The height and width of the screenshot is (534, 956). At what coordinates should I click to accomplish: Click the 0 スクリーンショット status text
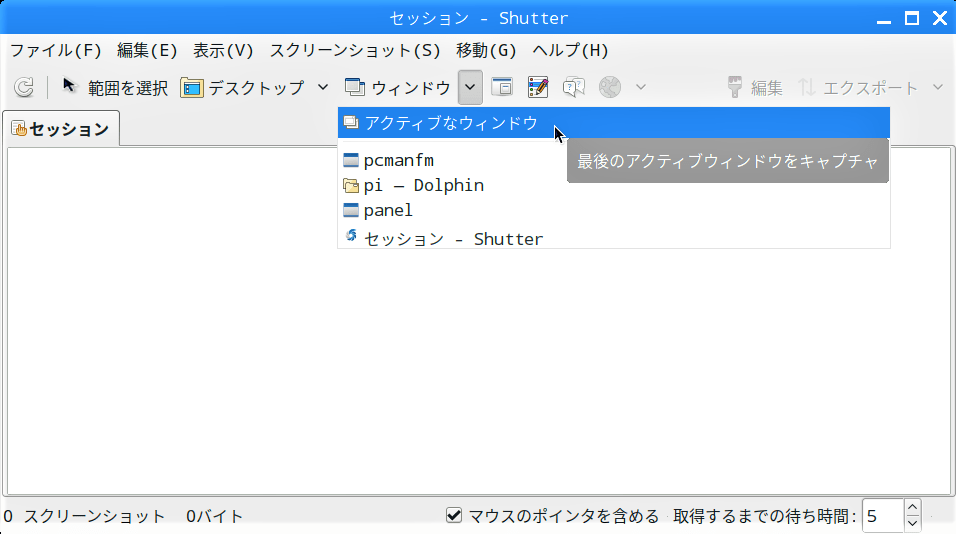click(x=84, y=516)
